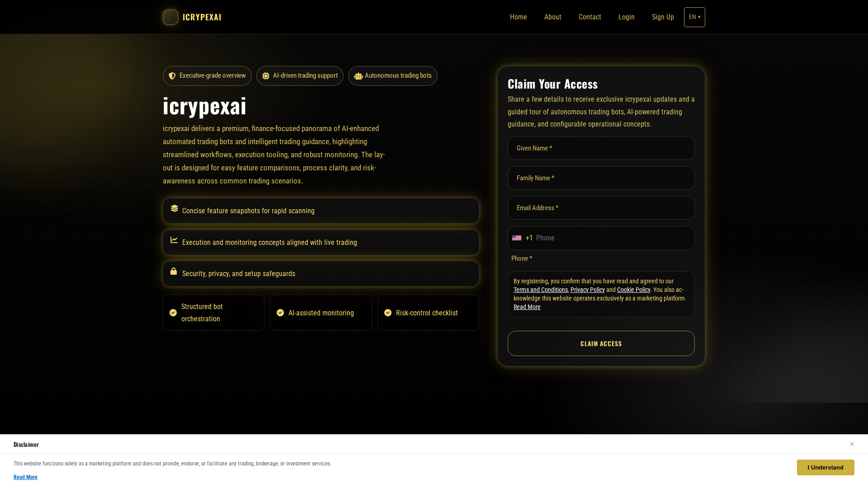Click Execution and monitoring concepts card text
868x488 pixels.
[x=269, y=243]
